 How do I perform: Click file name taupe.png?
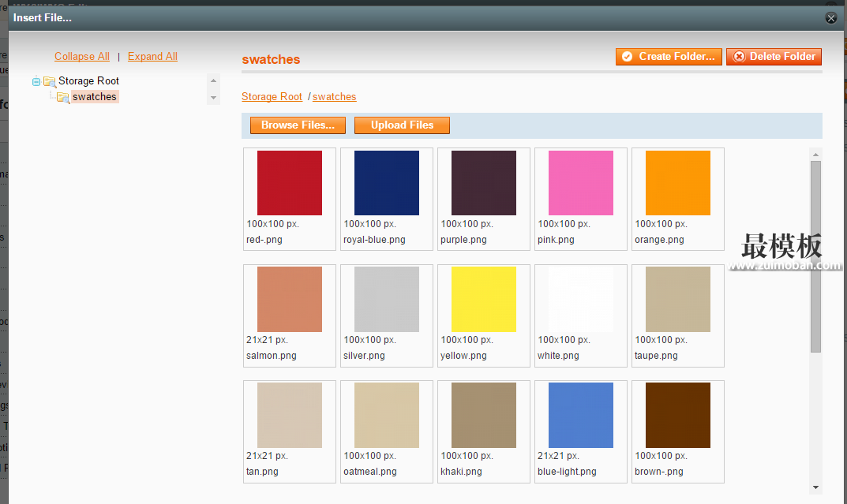[656, 356]
